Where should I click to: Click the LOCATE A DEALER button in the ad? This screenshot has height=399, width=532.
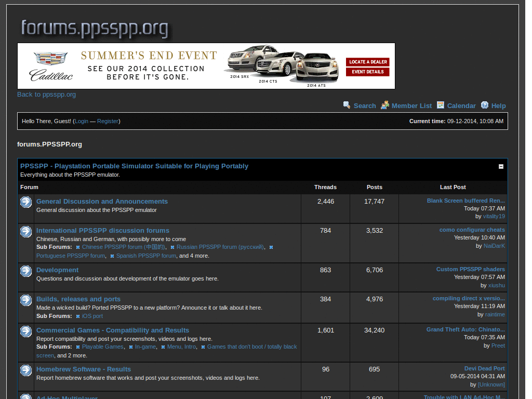tap(367, 61)
